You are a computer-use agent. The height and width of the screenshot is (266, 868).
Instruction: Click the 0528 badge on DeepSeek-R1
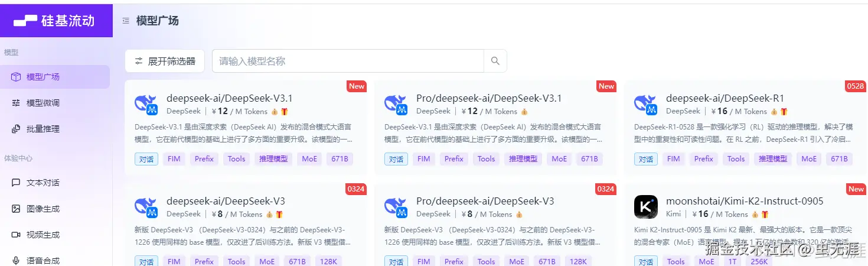pyautogui.click(x=855, y=86)
